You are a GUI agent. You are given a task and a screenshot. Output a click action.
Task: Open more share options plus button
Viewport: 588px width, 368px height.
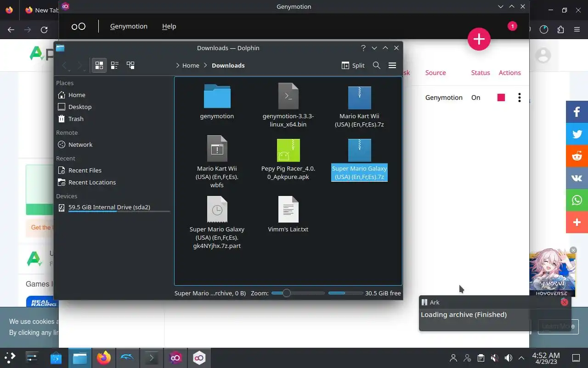coord(577,222)
